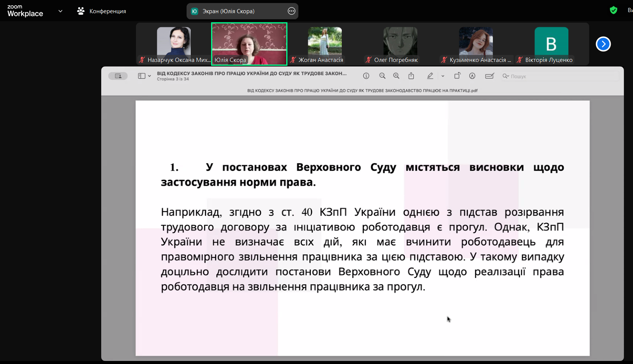This screenshot has width=633, height=364.
Task: Toggle the sidebar view button
Action: click(x=142, y=76)
